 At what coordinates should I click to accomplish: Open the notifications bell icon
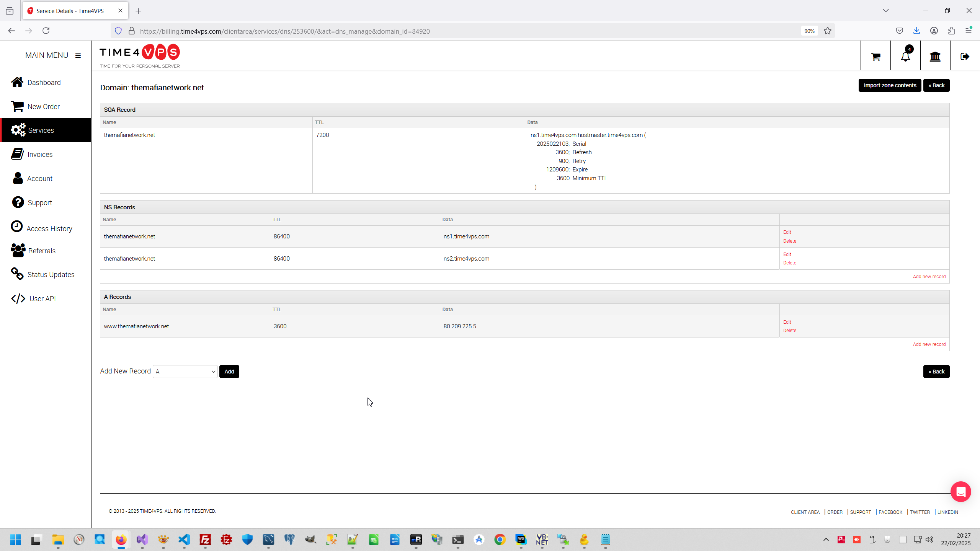tap(905, 57)
